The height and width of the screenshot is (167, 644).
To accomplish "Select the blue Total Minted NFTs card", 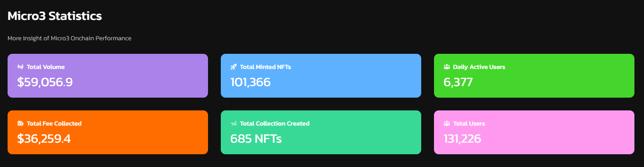I will [321, 76].
